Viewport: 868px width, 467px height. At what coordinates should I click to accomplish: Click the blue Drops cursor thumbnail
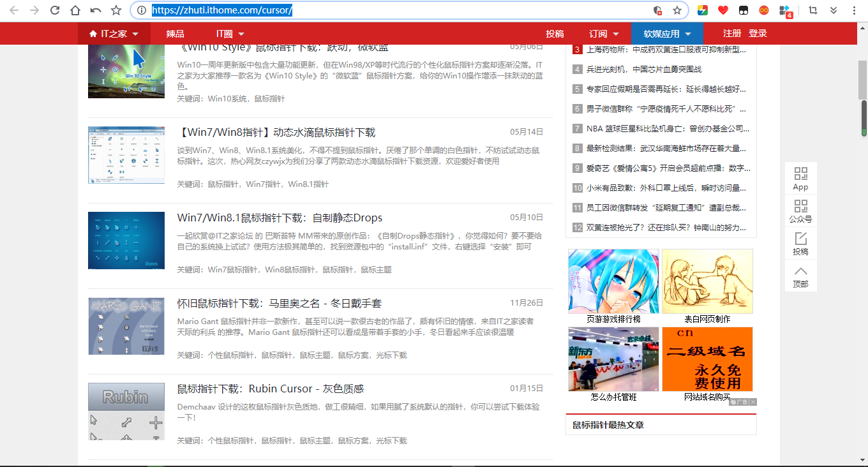pyautogui.click(x=126, y=241)
